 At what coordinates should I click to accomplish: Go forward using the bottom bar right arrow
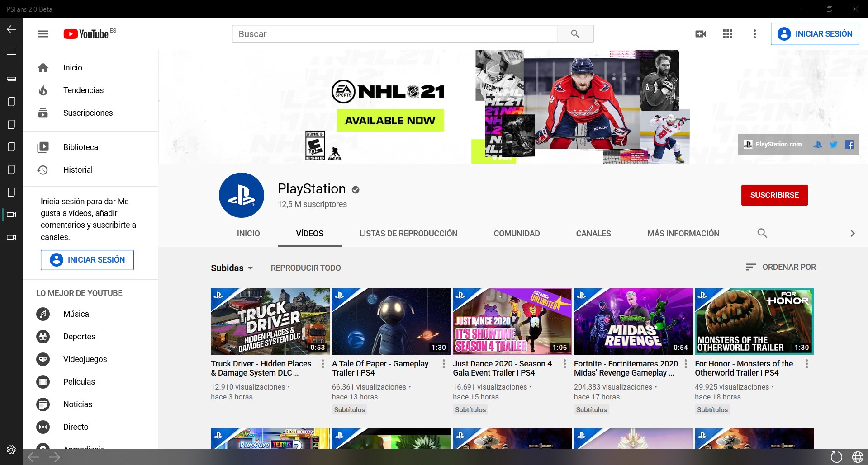pos(54,457)
